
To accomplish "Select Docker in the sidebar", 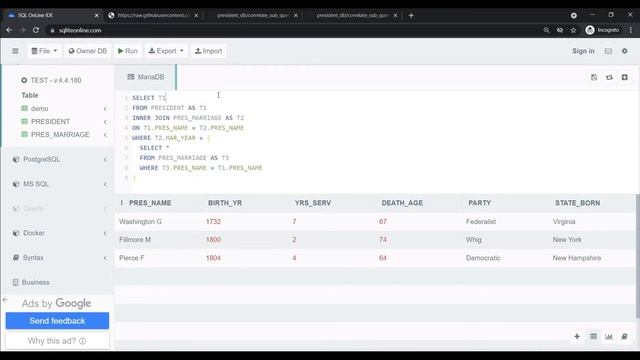I will coord(33,233).
